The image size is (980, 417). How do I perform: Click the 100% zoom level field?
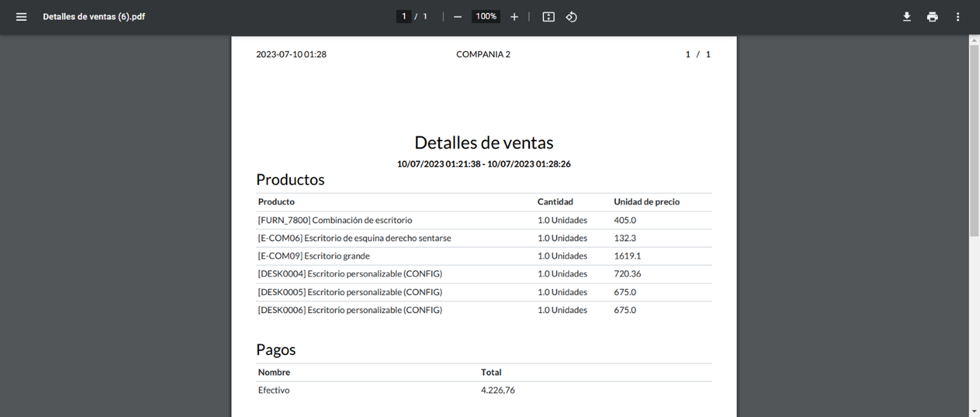(x=485, y=16)
